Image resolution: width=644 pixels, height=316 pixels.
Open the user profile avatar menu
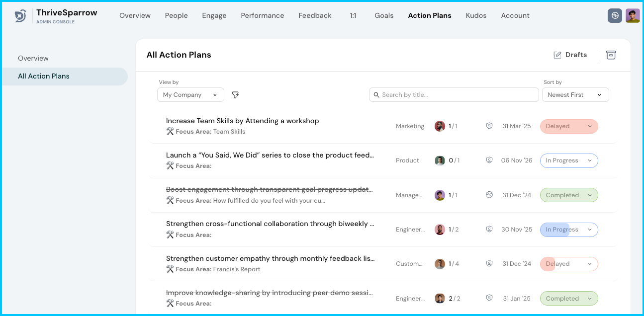[x=633, y=16]
